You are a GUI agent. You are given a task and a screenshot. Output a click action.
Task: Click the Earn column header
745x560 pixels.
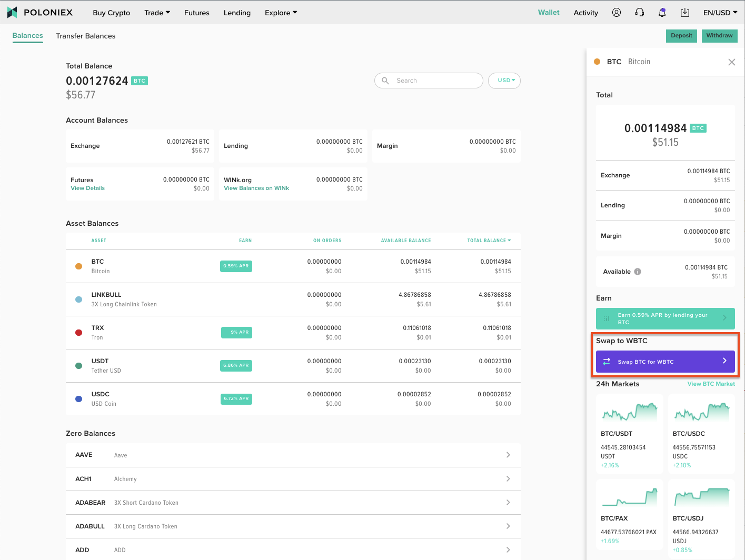245,241
